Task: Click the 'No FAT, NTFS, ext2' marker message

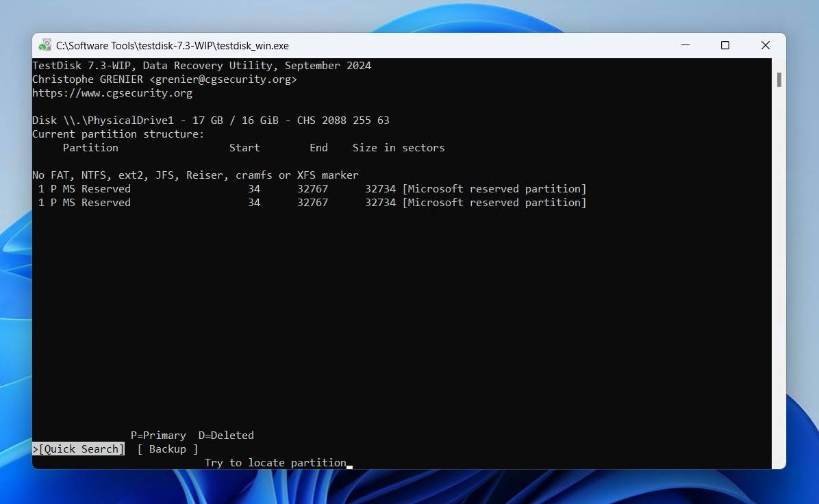Action: point(195,175)
